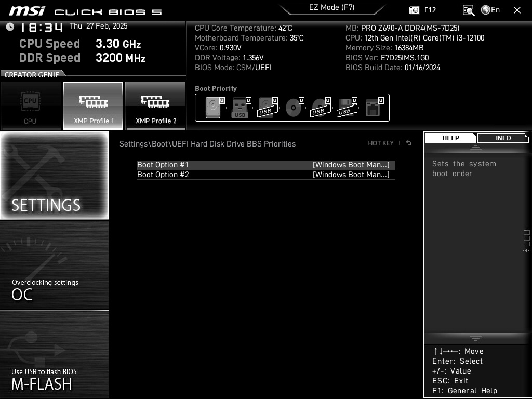The width and height of the screenshot is (532, 399).
Task: Go back using the return arrow icon
Action: coord(409,143)
